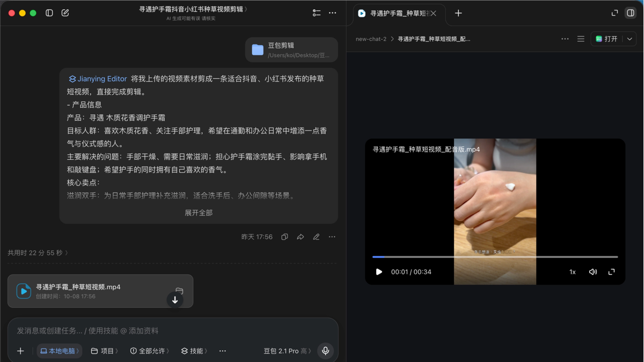Edit the user message with pencil icon
Viewport: 644px width, 362px height.
(x=317, y=237)
